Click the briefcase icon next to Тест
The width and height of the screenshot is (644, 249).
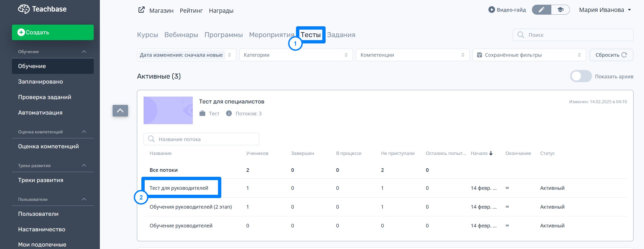(x=202, y=113)
